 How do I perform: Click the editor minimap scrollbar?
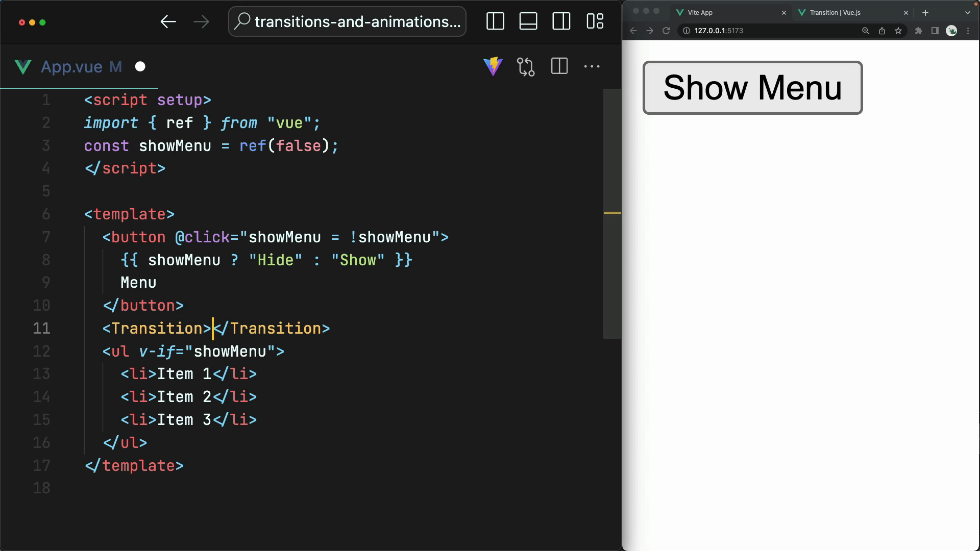tap(612, 214)
